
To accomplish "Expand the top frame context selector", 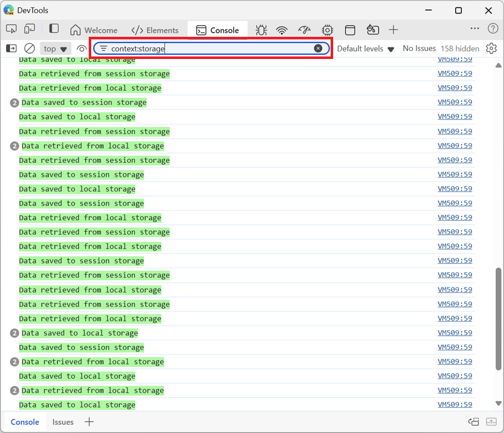I will [x=55, y=48].
